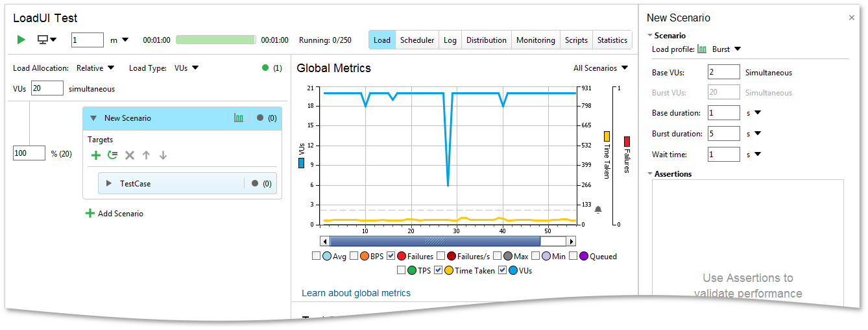Enable the Queued metric checkbox
Screen dimensions: 868x330
tap(573, 256)
